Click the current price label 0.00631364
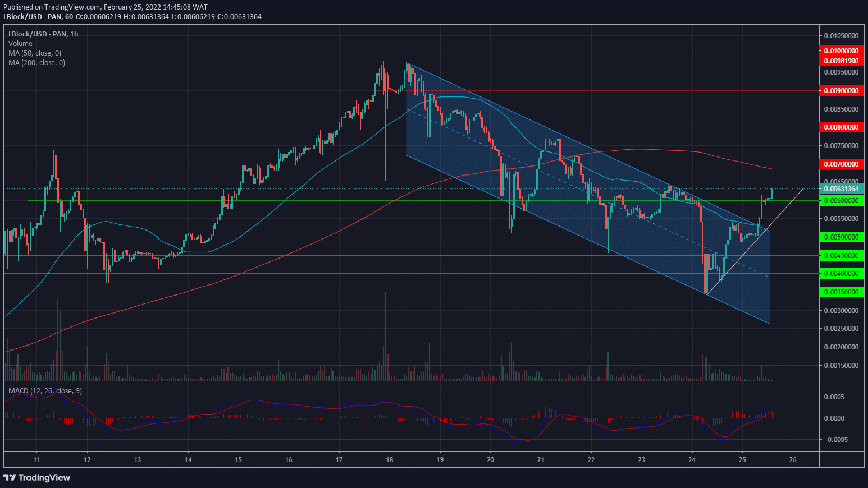The image size is (868, 488). point(840,189)
